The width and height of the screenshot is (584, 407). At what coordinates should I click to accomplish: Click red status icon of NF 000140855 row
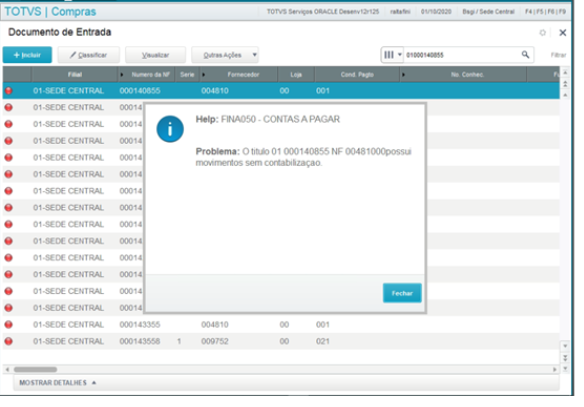8,91
